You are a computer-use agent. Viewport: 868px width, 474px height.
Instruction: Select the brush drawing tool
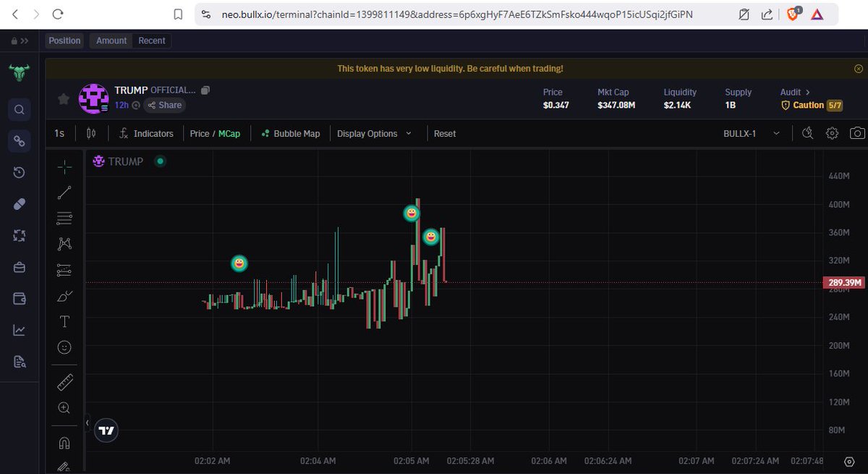[64, 295]
